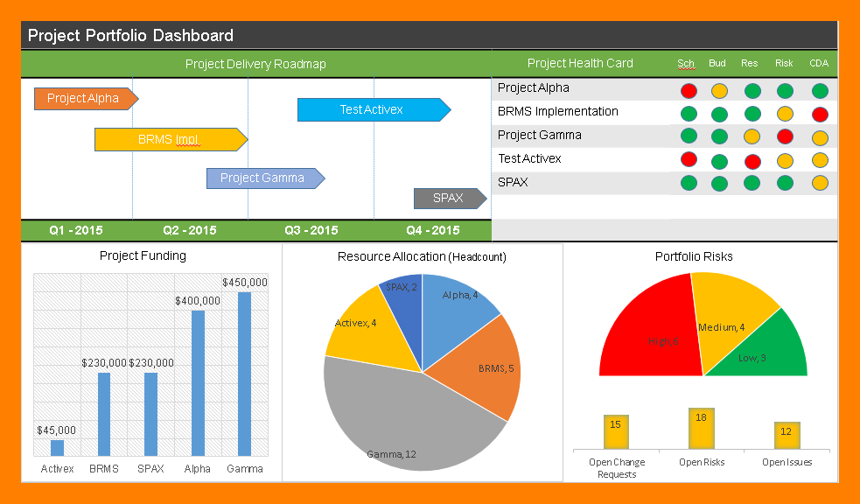This screenshot has width=860, height=504.
Task: Click BRMS Implementation's yellow Risk status circle
Action: [785, 114]
